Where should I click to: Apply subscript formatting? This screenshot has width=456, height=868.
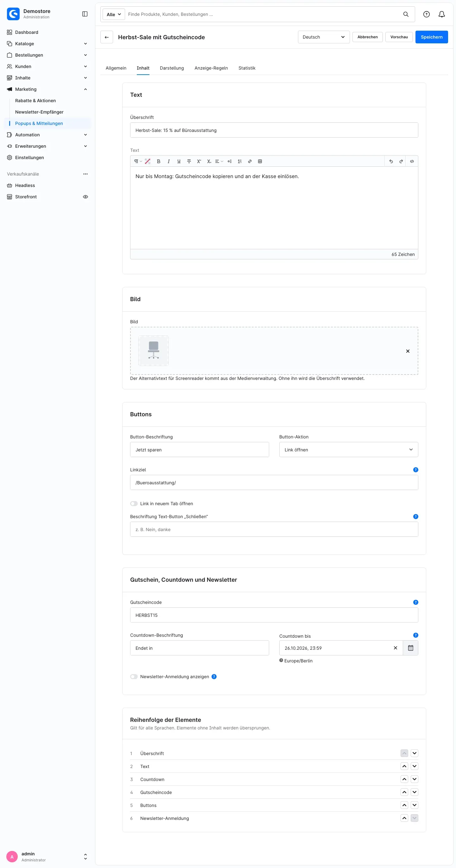[x=209, y=161]
